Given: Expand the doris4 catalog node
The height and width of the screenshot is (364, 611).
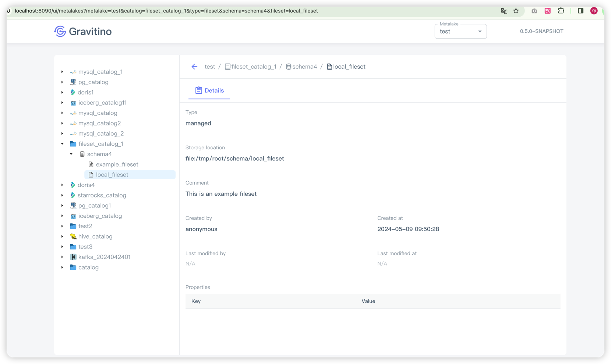Looking at the screenshot, I should pos(62,185).
